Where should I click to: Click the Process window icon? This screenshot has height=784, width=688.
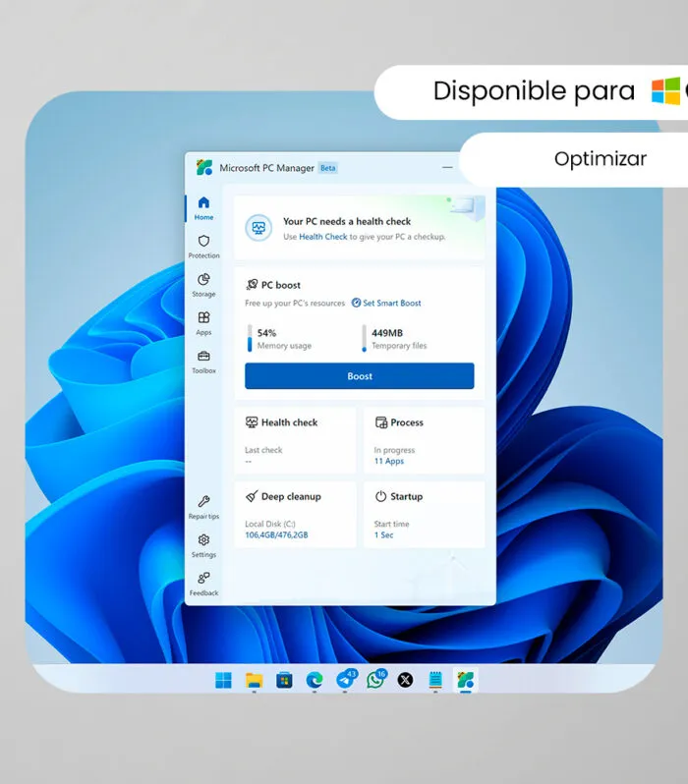(x=380, y=422)
